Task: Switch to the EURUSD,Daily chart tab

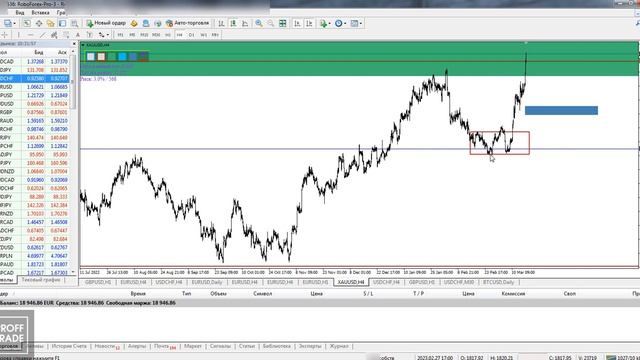Action: (207, 282)
